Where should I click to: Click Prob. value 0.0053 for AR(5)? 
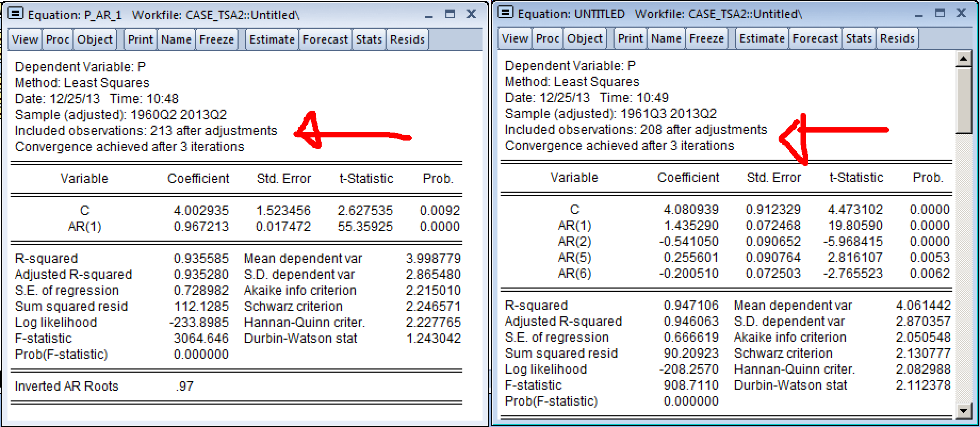[930, 258]
